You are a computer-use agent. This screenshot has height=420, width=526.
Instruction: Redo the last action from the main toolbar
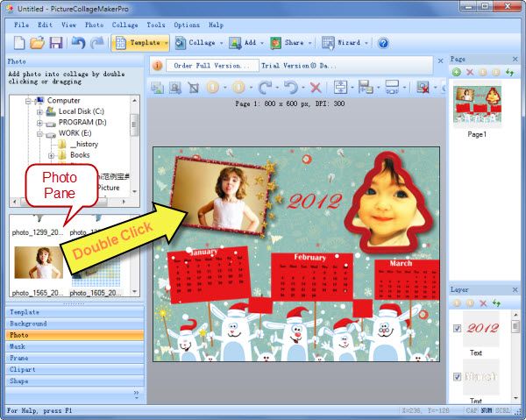pyautogui.click(x=97, y=43)
